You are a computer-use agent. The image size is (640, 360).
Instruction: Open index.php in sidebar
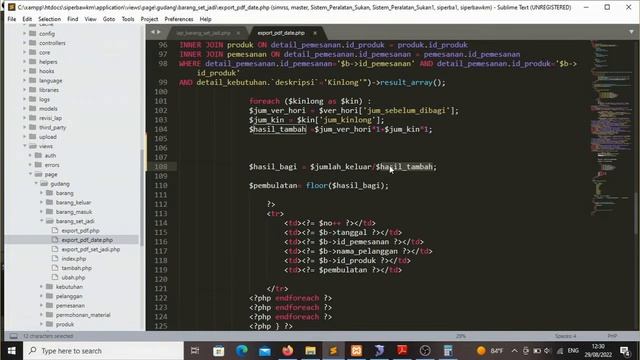[x=73, y=259]
